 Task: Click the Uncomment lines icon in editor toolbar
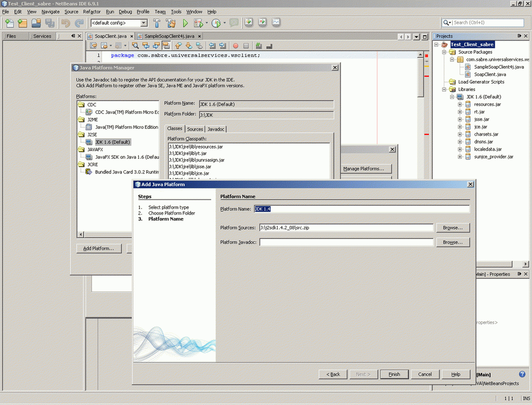pos(269,45)
